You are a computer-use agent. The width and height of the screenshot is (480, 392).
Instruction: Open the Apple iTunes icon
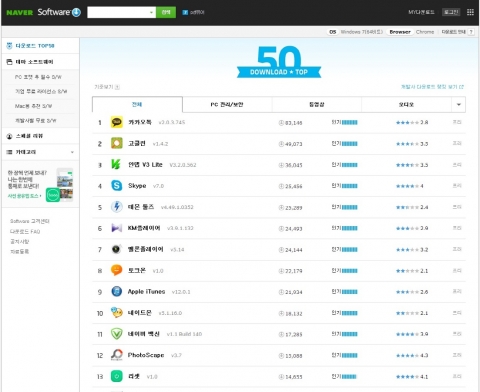tap(117, 292)
